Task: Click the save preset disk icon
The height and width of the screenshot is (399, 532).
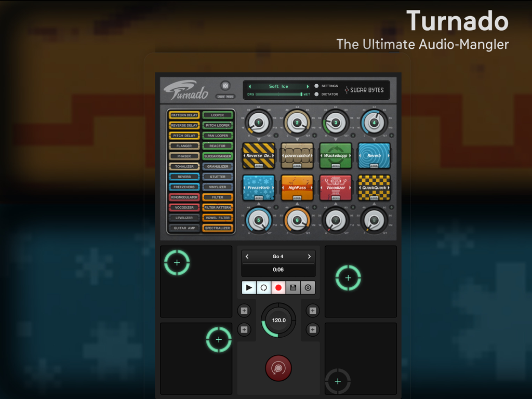Action: tap(293, 287)
